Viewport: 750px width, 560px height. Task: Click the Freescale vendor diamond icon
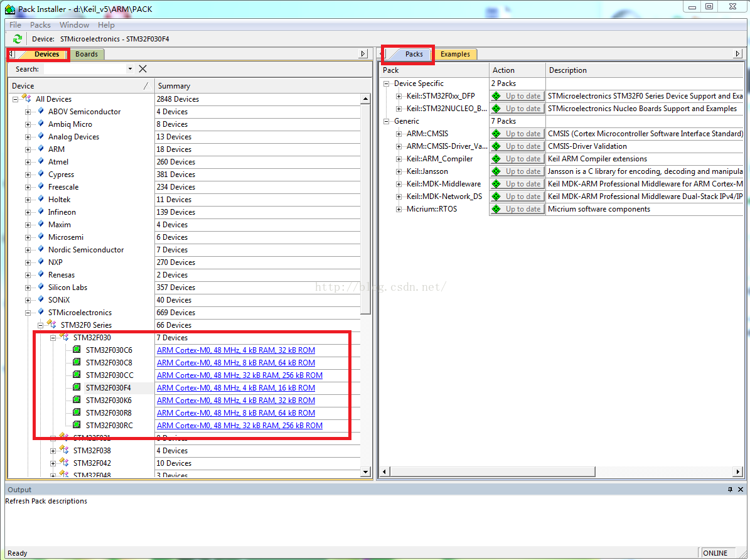click(x=41, y=186)
